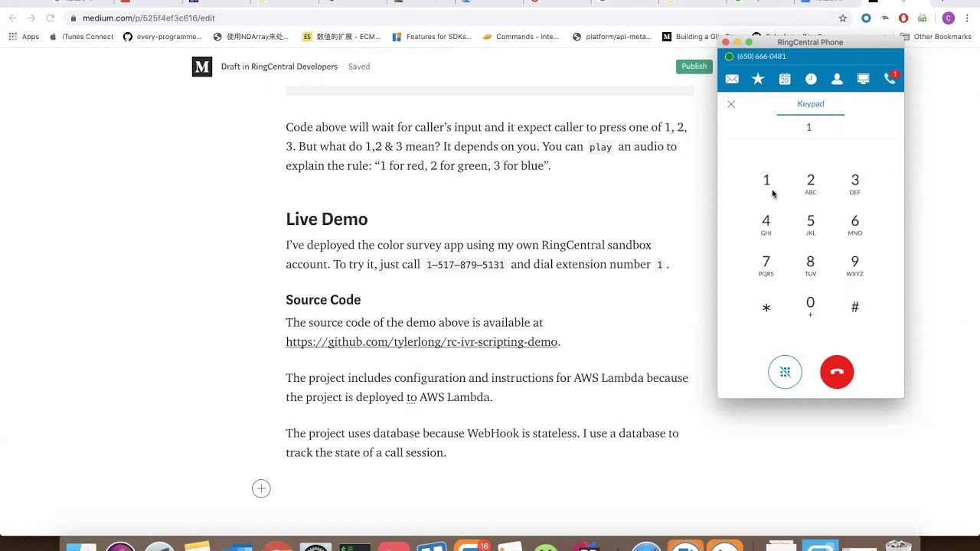980x551 pixels.
Task: Open platform/api-meta... bookmark
Action: (612, 37)
